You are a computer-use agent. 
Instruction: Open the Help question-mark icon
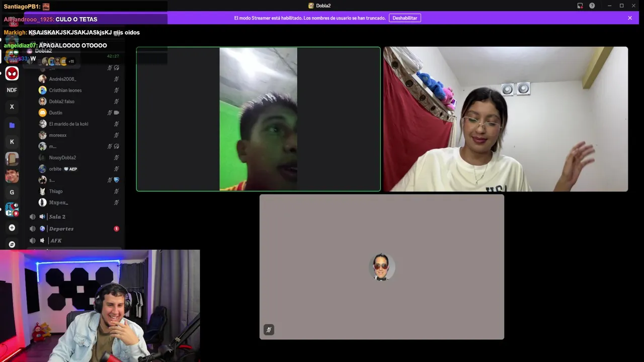[592, 6]
